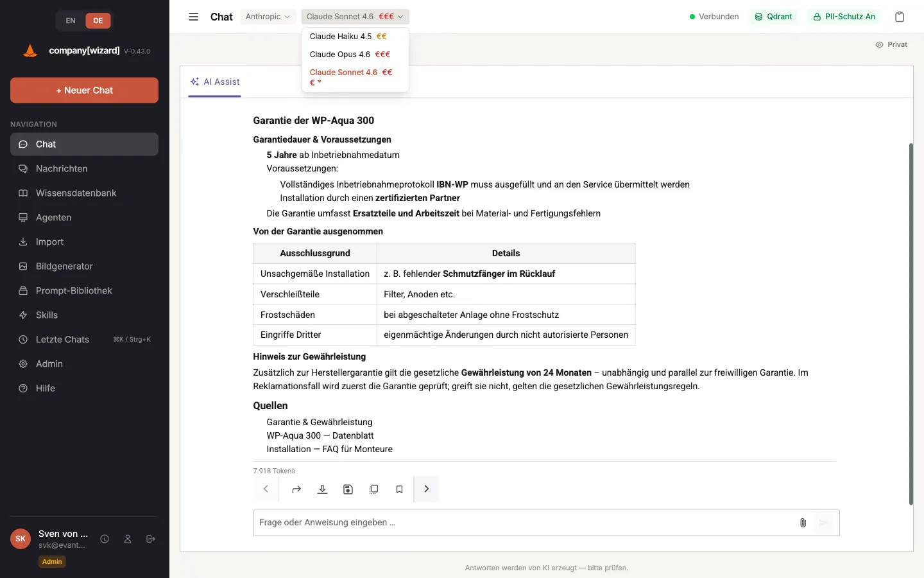Go to Agenten in the sidebar
Viewport: 924px width, 578px height.
[x=84, y=218]
